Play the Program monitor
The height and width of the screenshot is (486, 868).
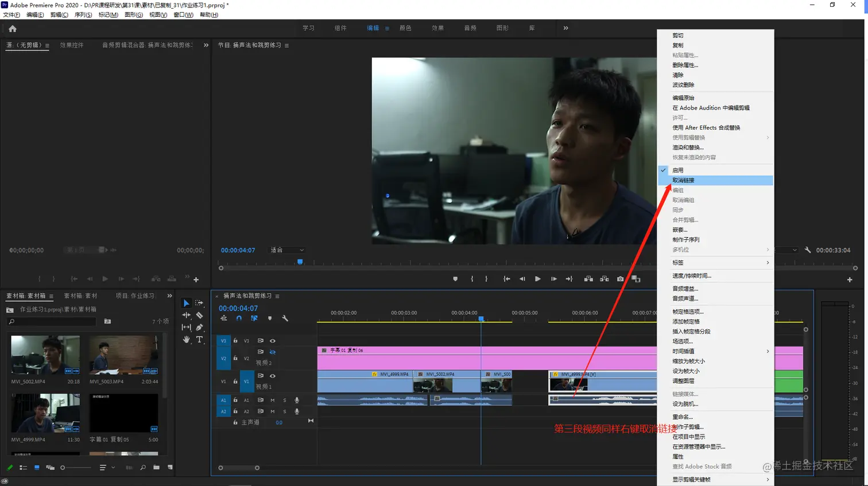538,279
